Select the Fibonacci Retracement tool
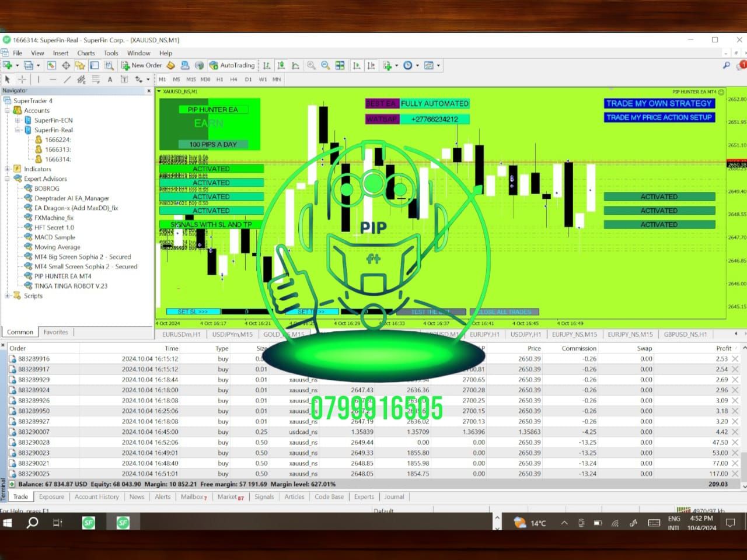The image size is (747, 560). tap(96, 79)
